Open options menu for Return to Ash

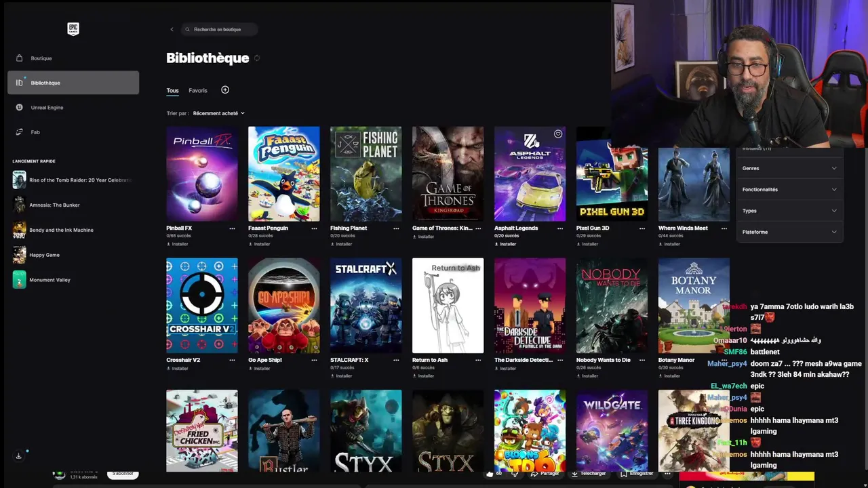[478, 361]
